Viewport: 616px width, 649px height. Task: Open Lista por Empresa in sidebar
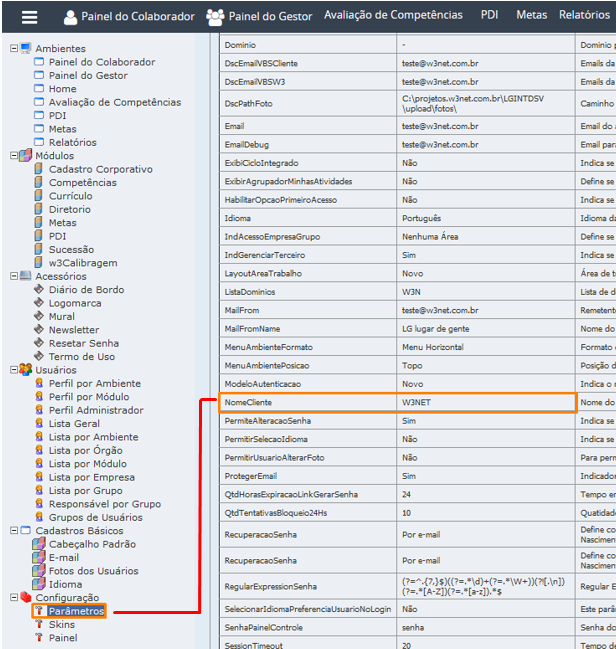click(91, 477)
